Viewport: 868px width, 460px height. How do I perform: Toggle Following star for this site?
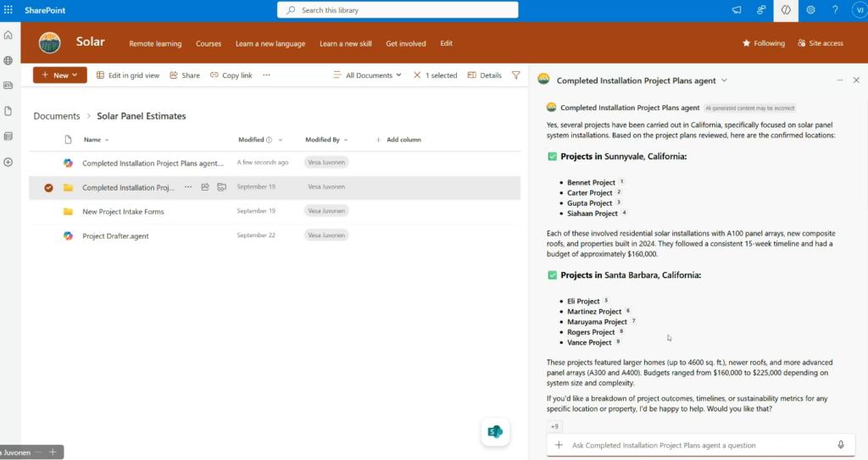[764, 43]
